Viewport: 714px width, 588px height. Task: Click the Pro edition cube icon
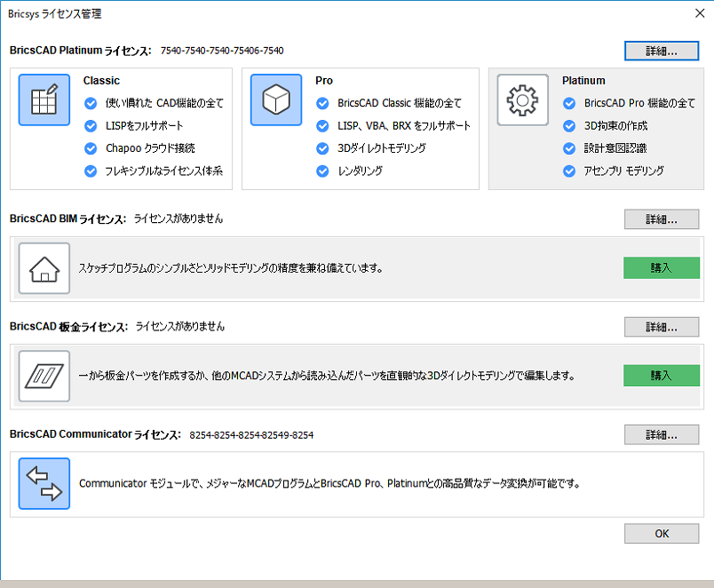click(276, 99)
